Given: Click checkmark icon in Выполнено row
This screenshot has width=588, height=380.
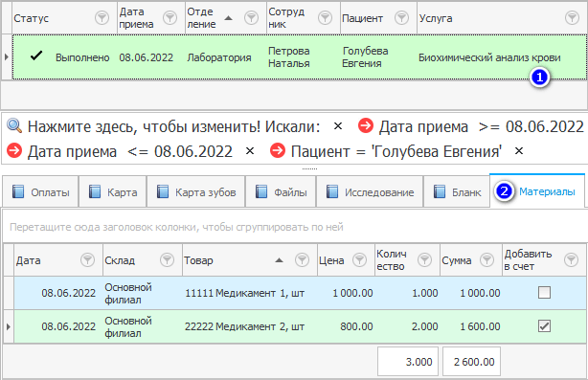Looking at the screenshot, I should coord(36,56).
